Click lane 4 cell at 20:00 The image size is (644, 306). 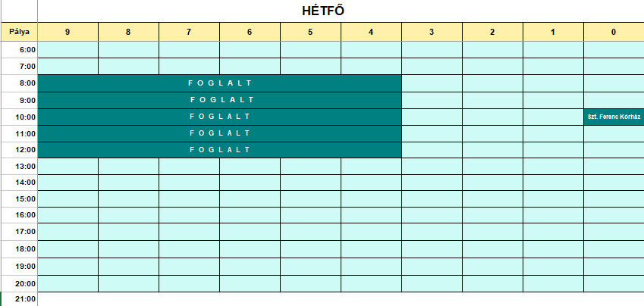coord(371,283)
